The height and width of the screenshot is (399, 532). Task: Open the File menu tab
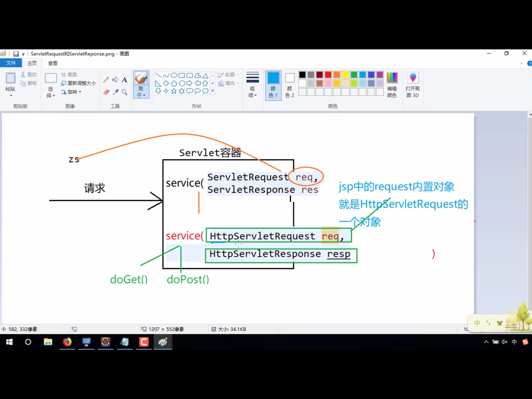11,63
